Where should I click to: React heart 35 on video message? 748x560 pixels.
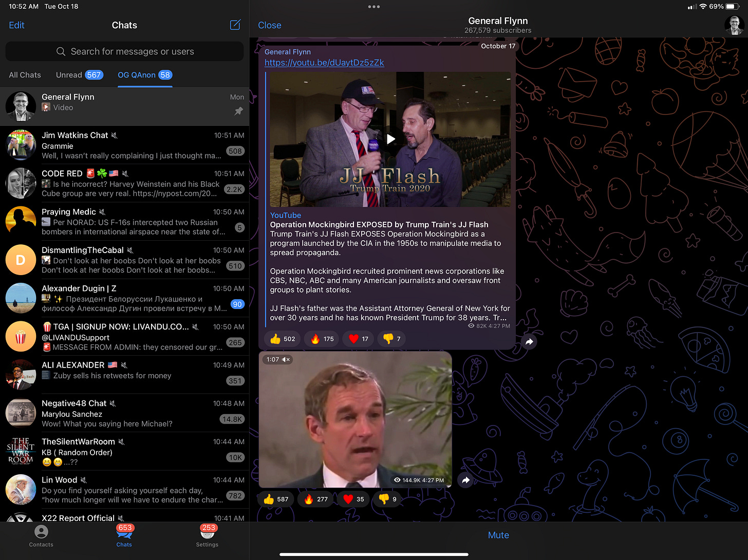point(353,499)
